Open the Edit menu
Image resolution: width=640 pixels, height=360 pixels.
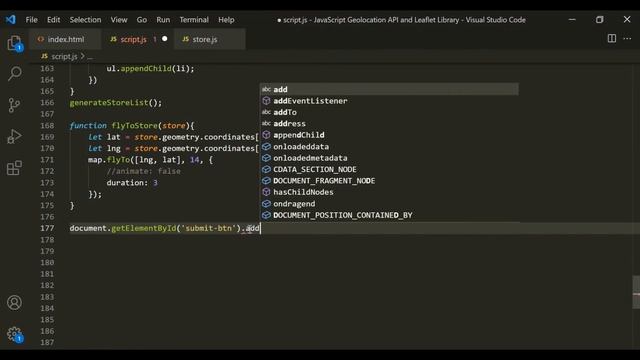pyautogui.click(x=53, y=20)
